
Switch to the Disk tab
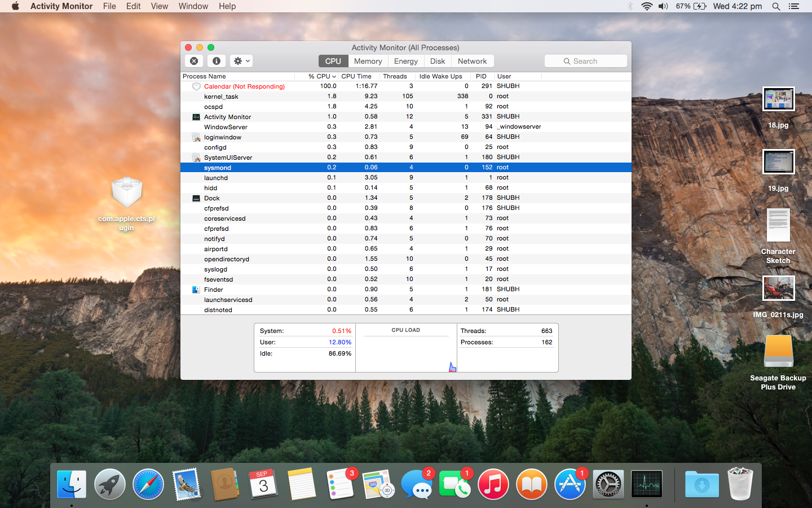click(x=438, y=61)
